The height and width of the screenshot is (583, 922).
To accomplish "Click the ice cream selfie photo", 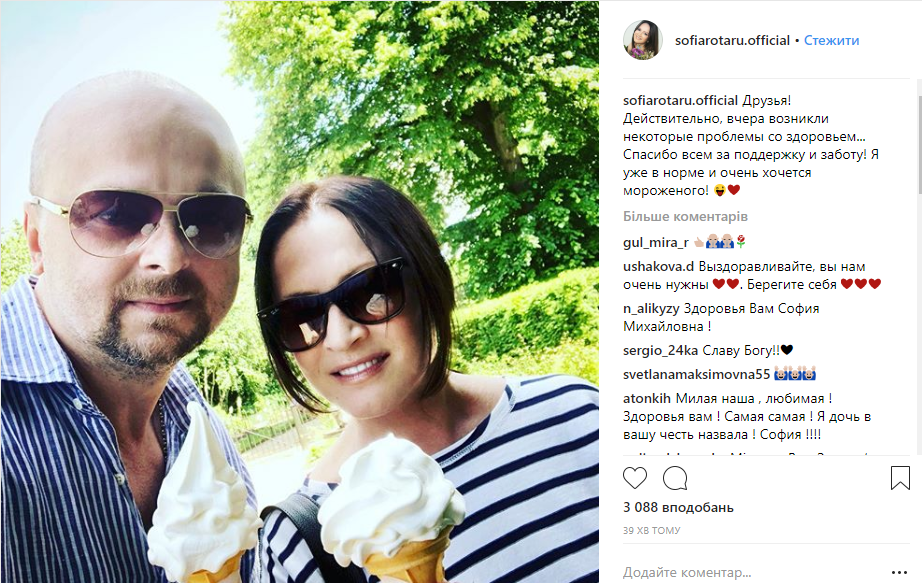I will coord(300,292).
